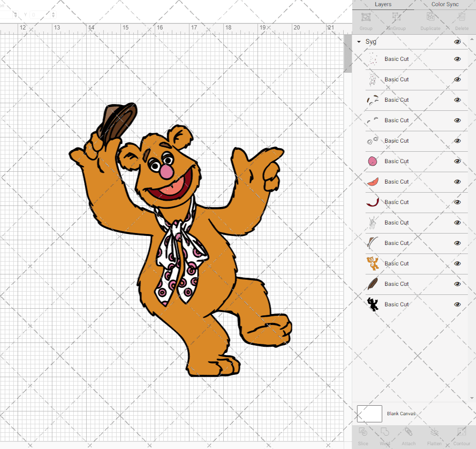
Task: Click the Blank Canvas label
Action: point(401,413)
